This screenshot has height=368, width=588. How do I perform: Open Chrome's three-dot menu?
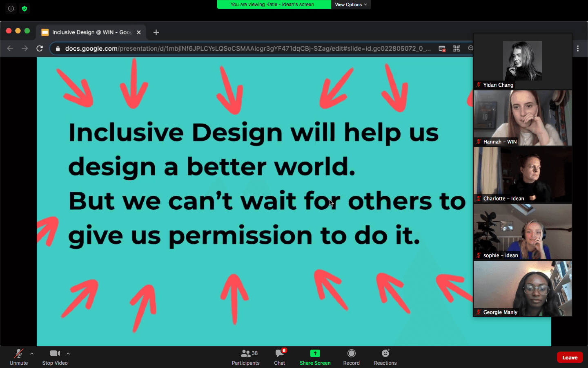[x=578, y=48]
